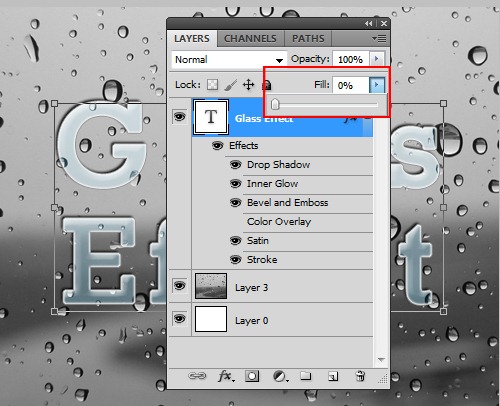Lock transparent pixels icon
The height and width of the screenshot is (406, 500).
(212, 85)
